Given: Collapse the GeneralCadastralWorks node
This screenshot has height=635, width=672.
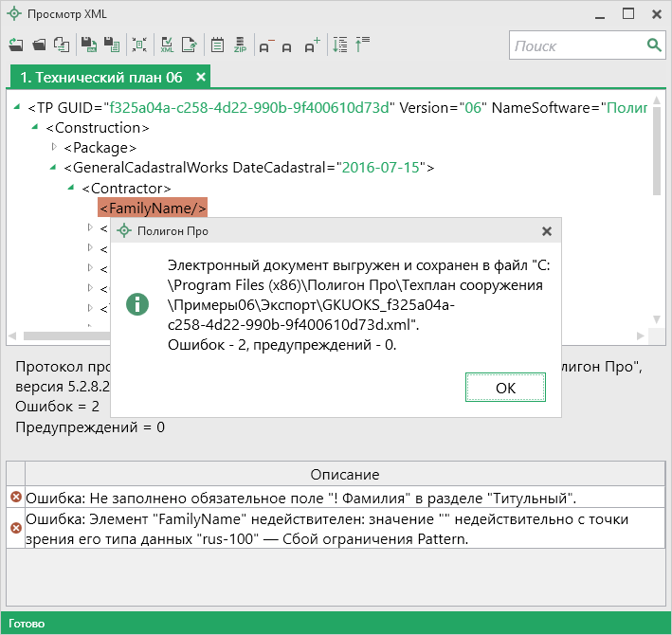Looking at the screenshot, I should (54, 168).
